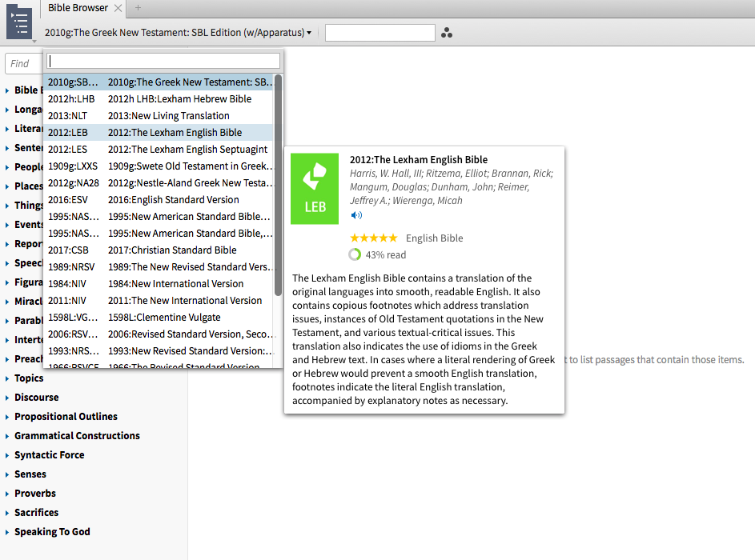Select 2010g:SBL Greek New Testament entry

point(158,82)
